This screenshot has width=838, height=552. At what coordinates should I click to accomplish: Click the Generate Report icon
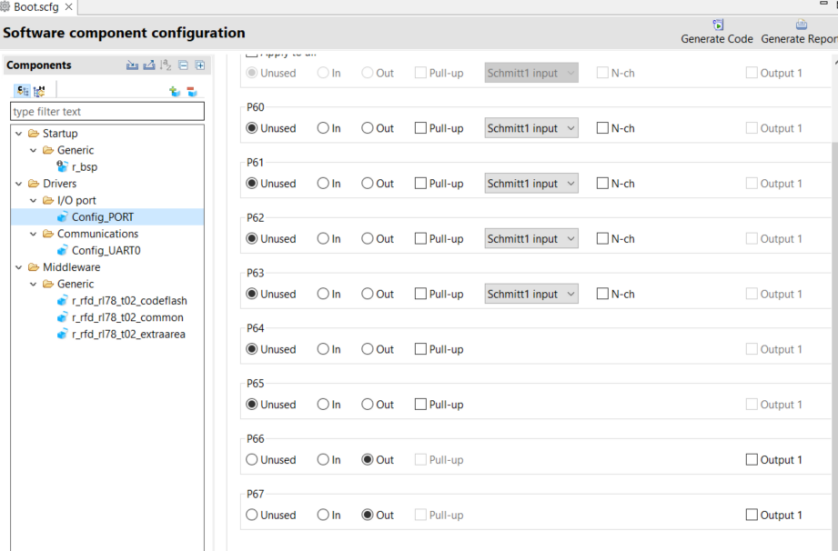tap(801, 25)
